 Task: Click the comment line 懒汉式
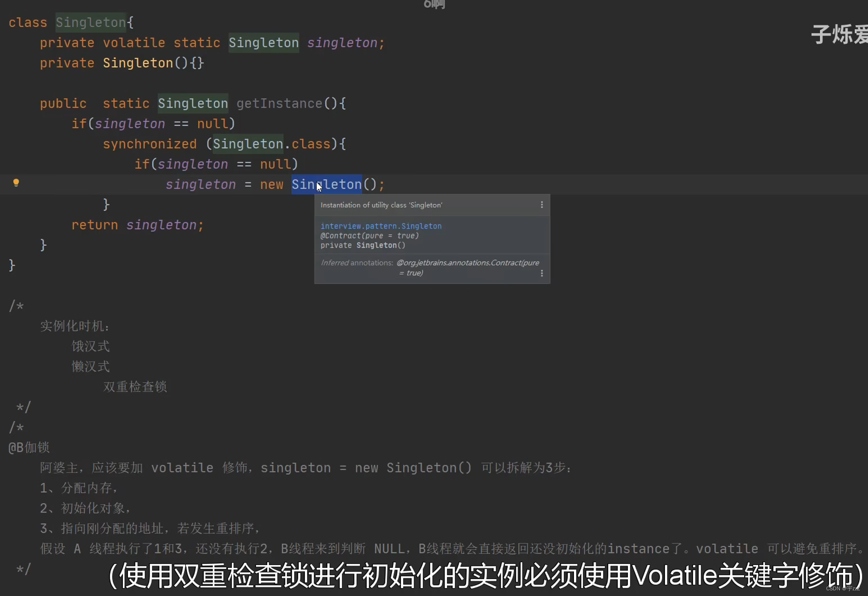(x=91, y=367)
